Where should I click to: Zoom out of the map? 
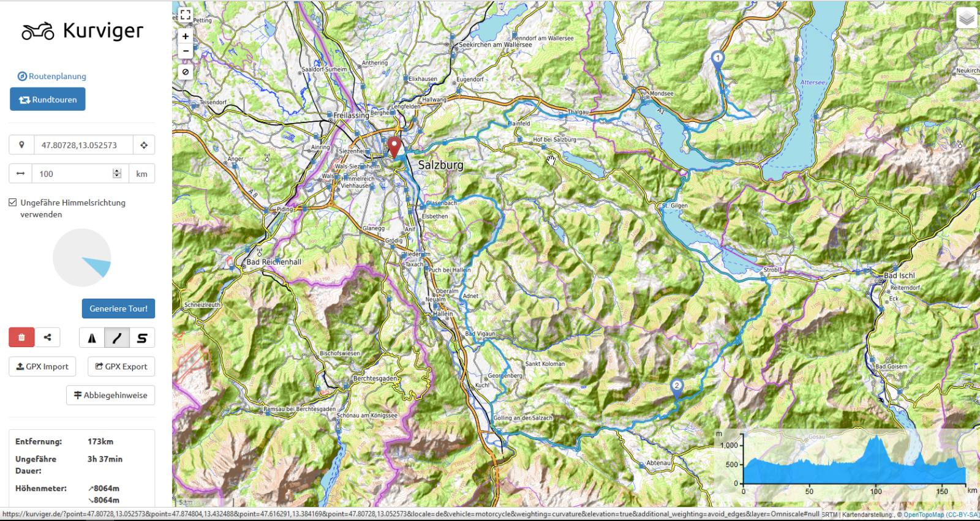(x=186, y=51)
